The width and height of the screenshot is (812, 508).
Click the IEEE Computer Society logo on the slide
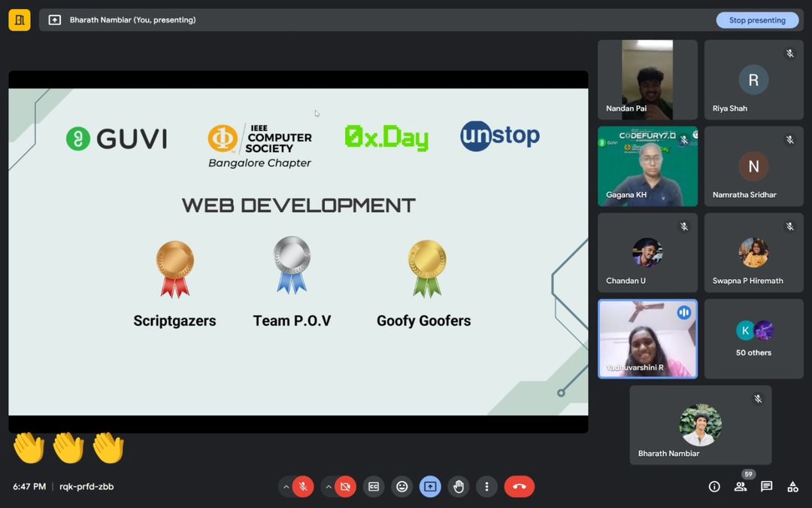coord(259,139)
